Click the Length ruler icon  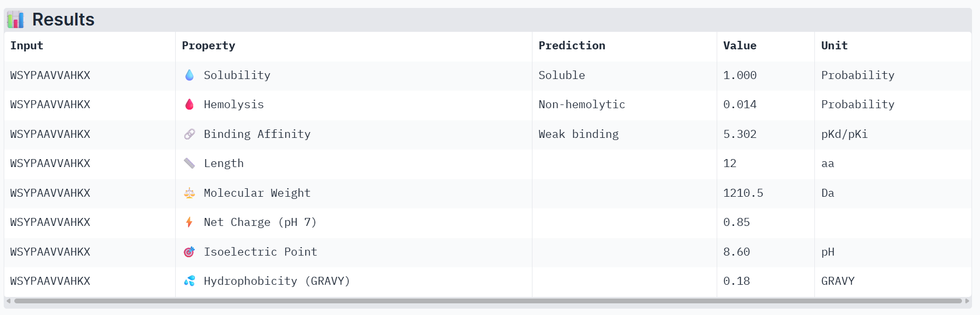[190, 163]
